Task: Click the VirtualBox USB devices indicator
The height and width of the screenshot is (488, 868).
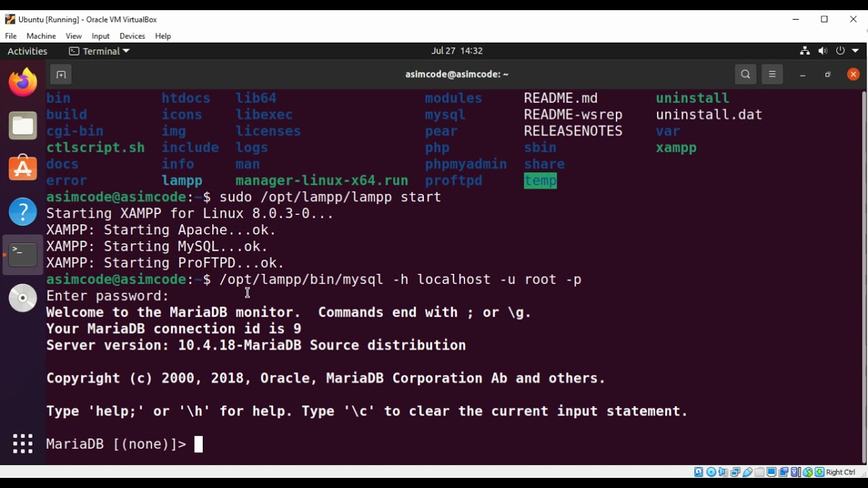Action: click(747, 472)
